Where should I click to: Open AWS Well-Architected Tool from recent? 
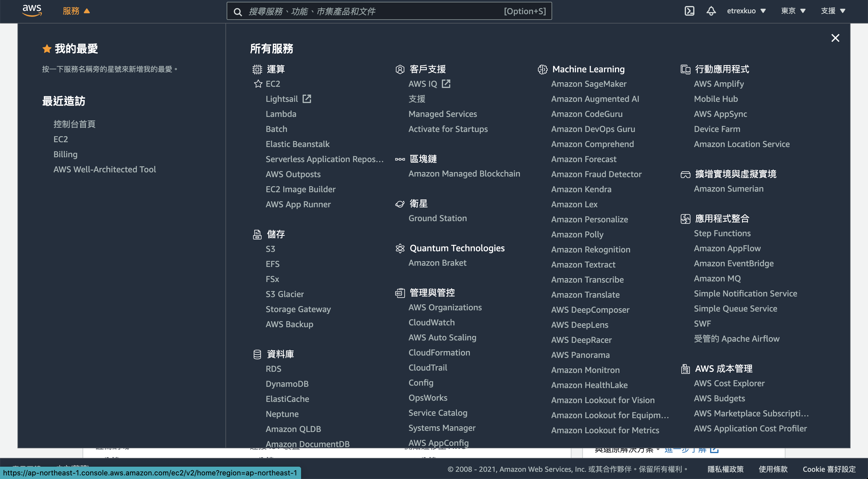point(105,169)
